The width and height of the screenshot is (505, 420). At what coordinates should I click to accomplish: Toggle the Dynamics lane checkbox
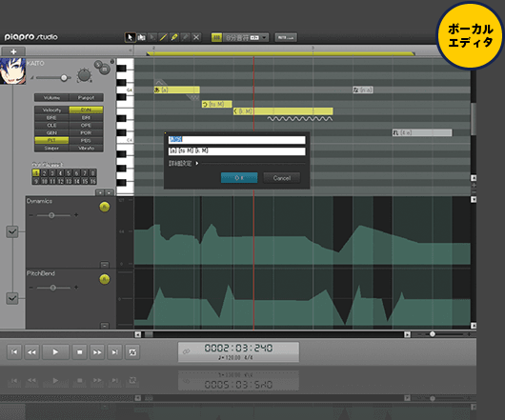pyautogui.click(x=12, y=231)
